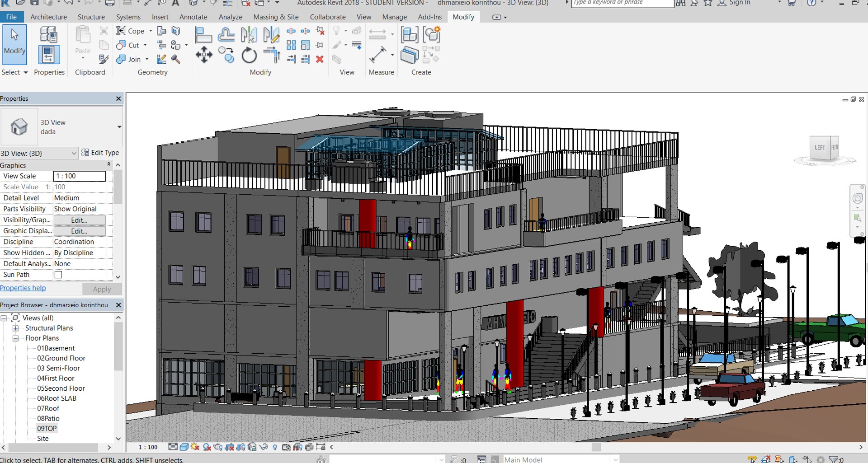Click the Match Type Properties brush icon

pos(104,59)
